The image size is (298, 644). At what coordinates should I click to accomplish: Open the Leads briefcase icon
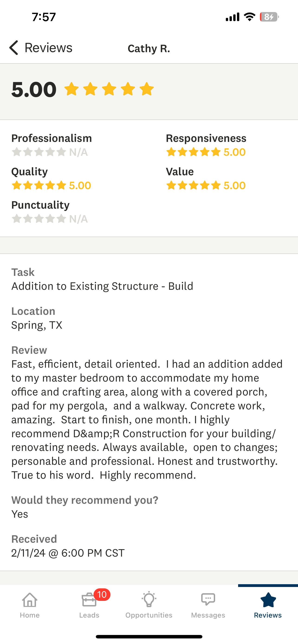[x=89, y=600]
